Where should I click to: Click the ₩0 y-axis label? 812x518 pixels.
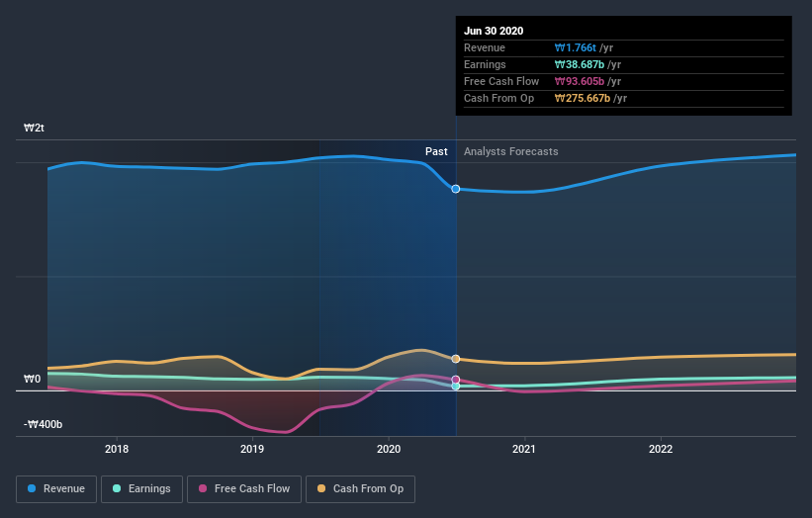click(x=32, y=379)
